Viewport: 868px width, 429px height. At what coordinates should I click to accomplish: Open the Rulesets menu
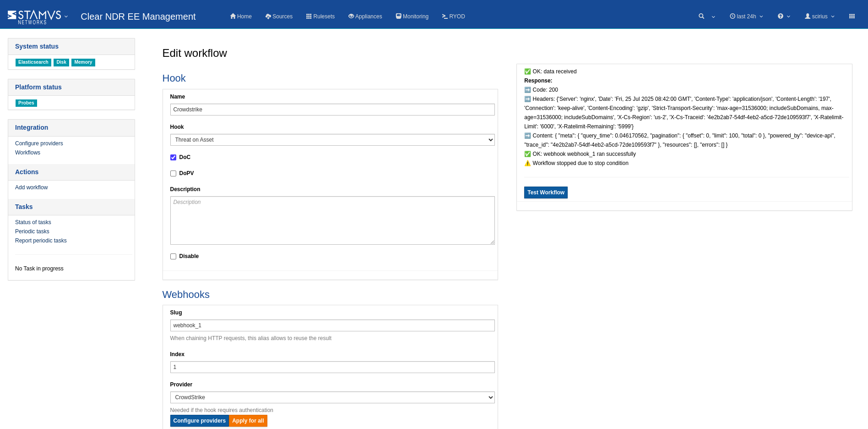pyautogui.click(x=320, y=16)
